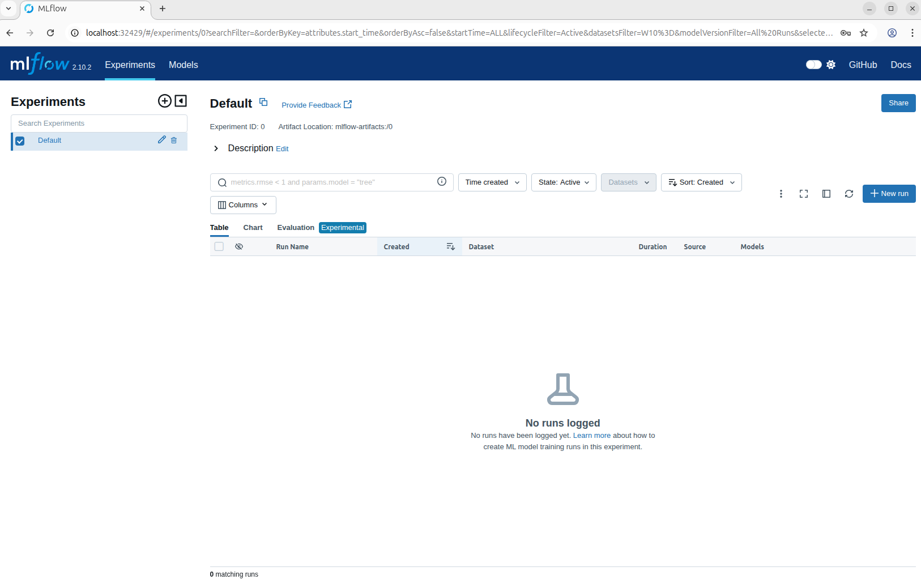Click the Dataset column header
Image resolution: width=921 pixels, height=588 pixels.
(x=481, y=247)
